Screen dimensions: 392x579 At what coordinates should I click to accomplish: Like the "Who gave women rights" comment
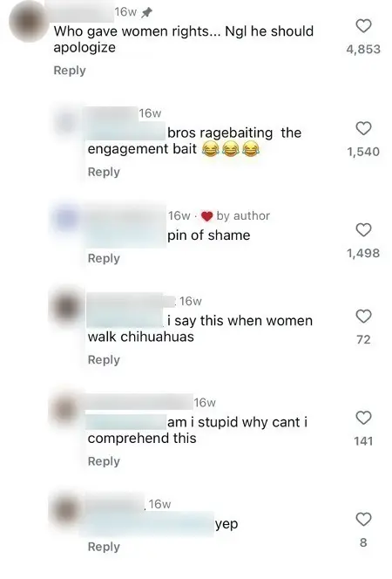tap(363, 26)
